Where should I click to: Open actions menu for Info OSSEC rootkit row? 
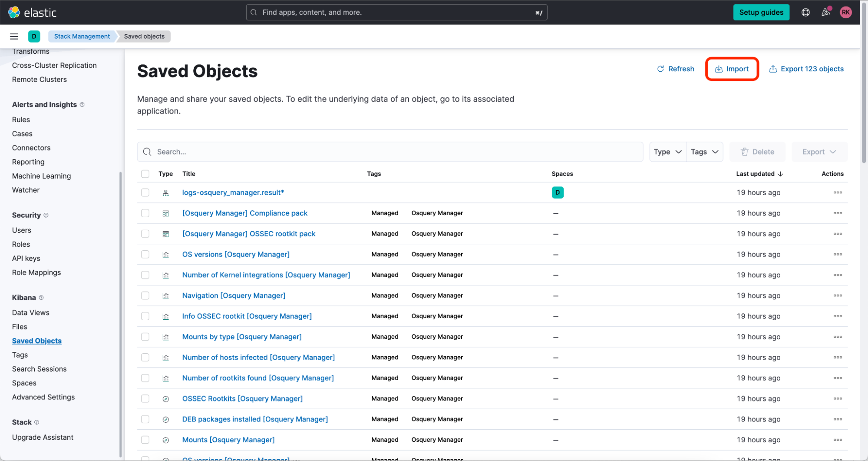pyautogui.click(x=838, y=316)
